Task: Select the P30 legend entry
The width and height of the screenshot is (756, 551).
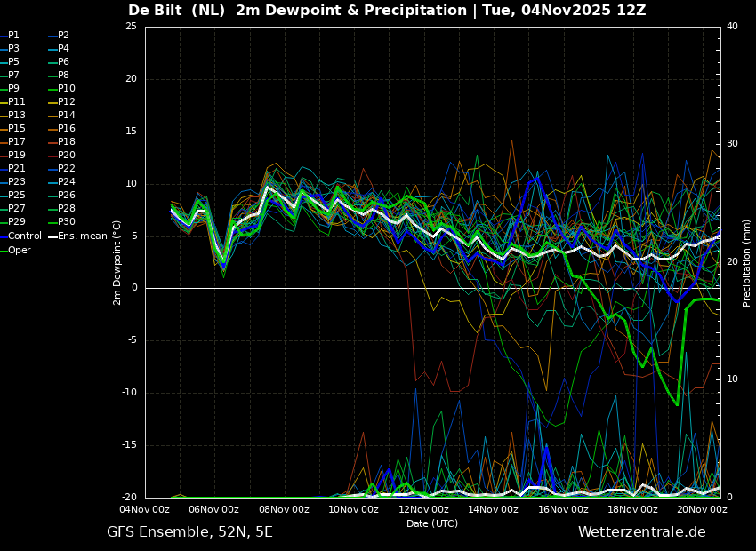Action: (66, 222)
